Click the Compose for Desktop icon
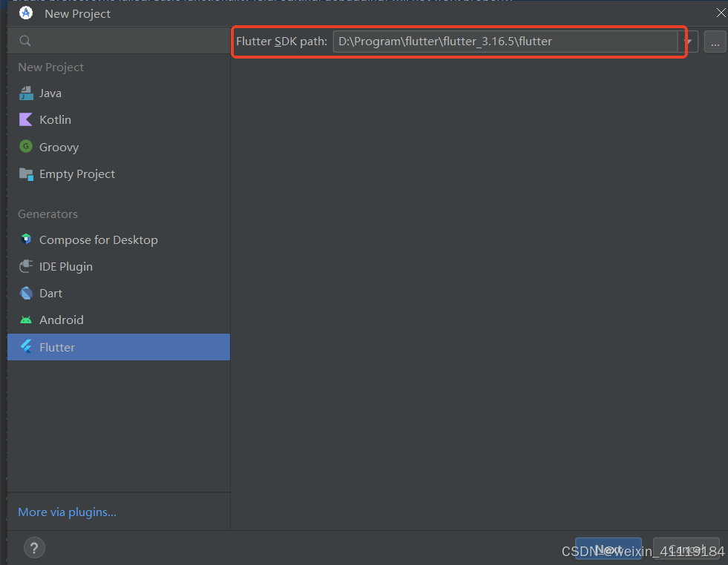 click(x=26, y=239)
